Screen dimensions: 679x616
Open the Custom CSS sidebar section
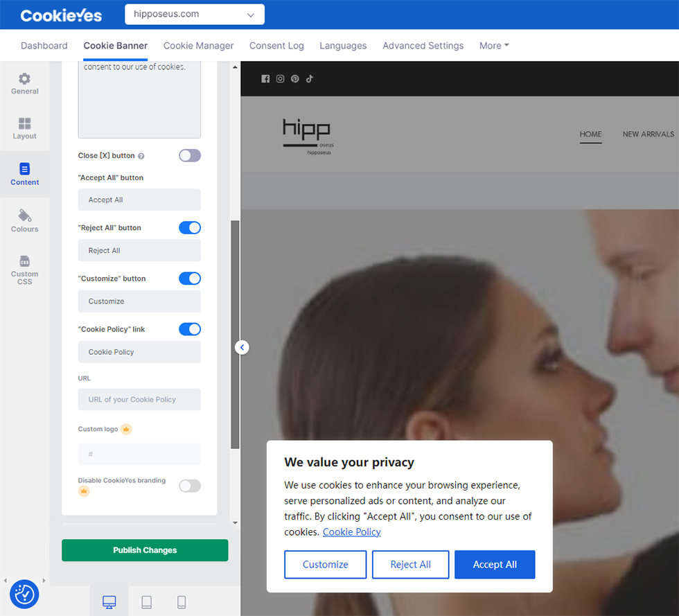coord(24,270)
